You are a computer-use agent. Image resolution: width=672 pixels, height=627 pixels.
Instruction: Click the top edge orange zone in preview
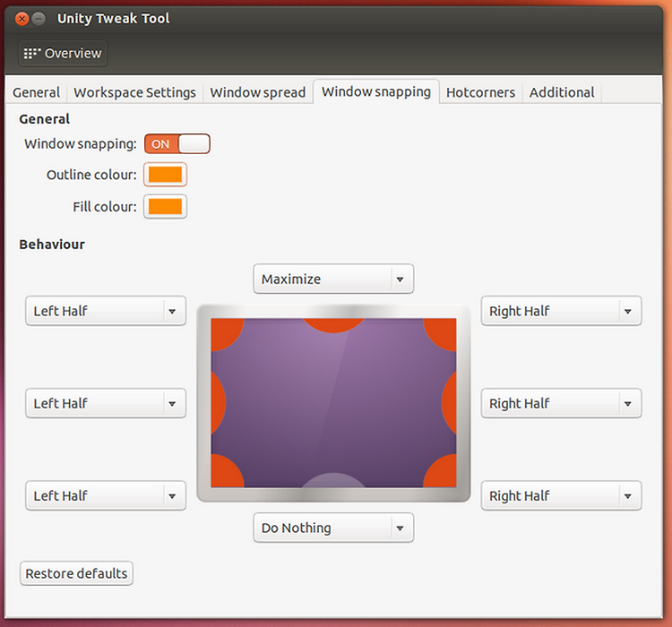tap(333, 324)
